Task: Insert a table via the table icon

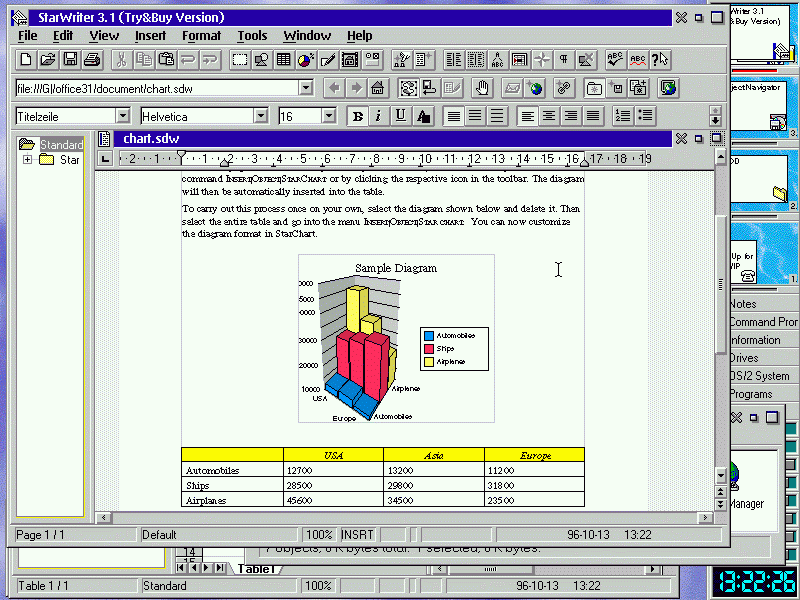Action: click(x=283, y=60)
